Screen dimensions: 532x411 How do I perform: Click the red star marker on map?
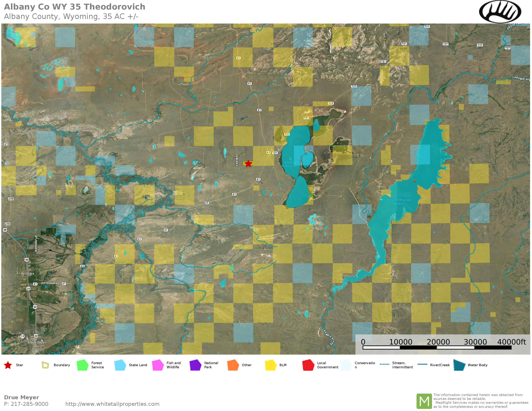[248, 164]
